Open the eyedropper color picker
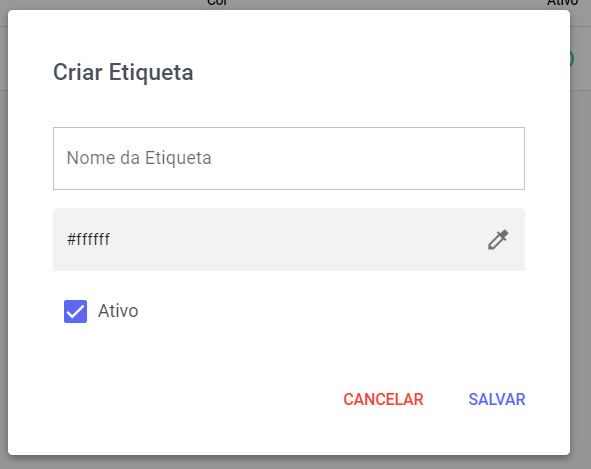The width and height of the screenshot is (591, 469). 498,239
